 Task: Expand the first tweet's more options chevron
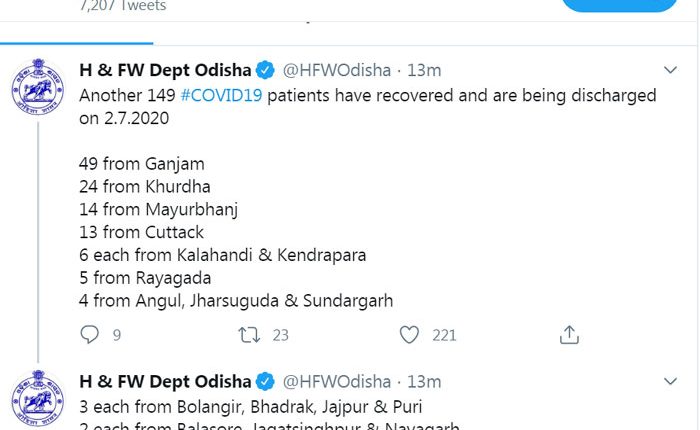(671, 70)
